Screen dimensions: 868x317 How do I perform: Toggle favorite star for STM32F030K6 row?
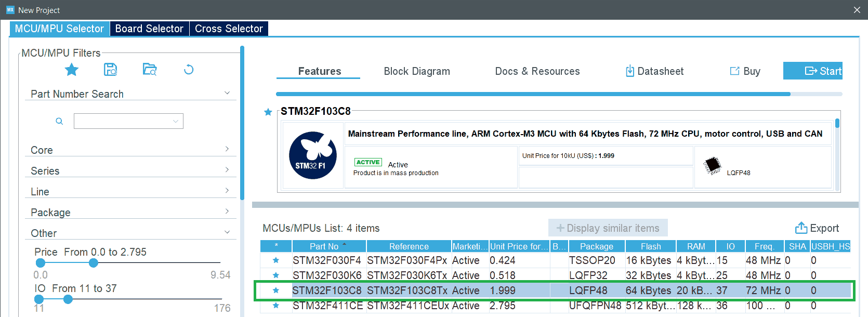point(276,275)
